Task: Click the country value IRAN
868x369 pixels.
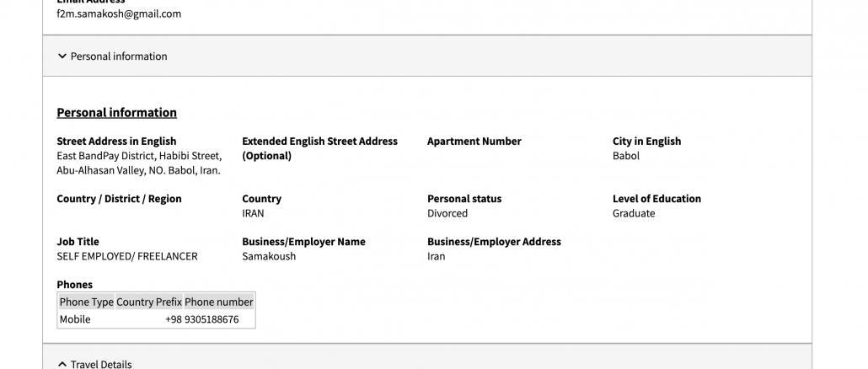Action: point(253,213)
